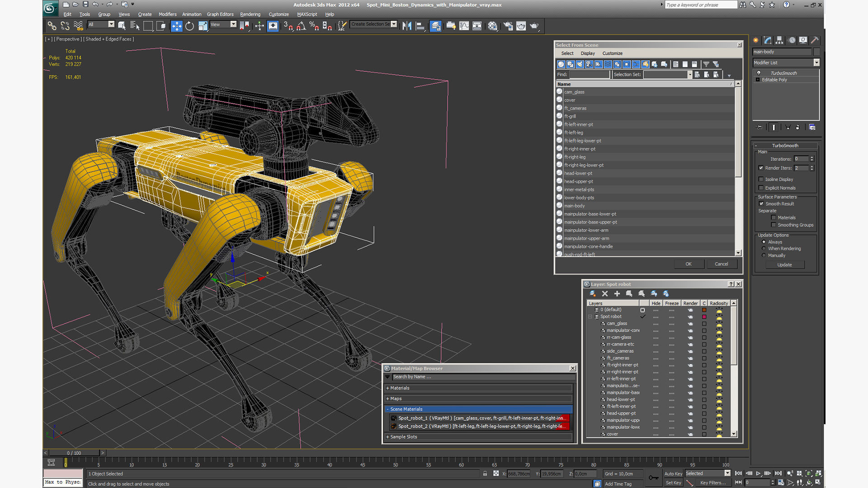Activate the Select and Rotate tool
868x488 pixels.
(189, 26)
